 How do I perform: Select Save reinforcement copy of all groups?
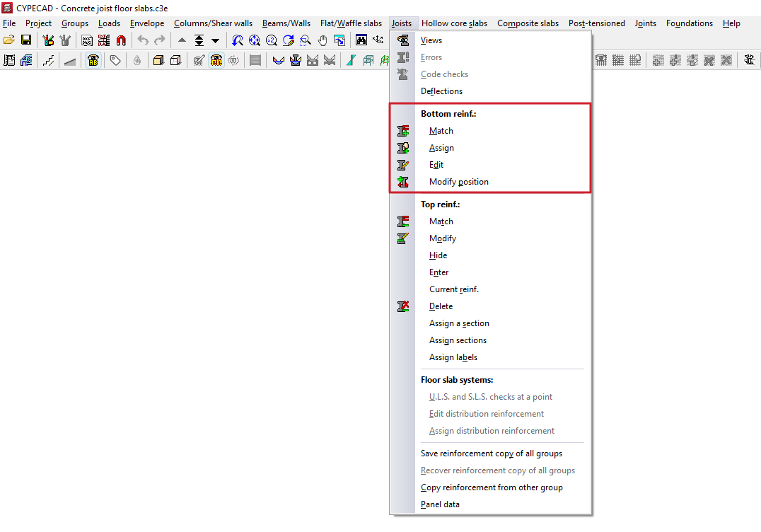click(x=490, y=453)
